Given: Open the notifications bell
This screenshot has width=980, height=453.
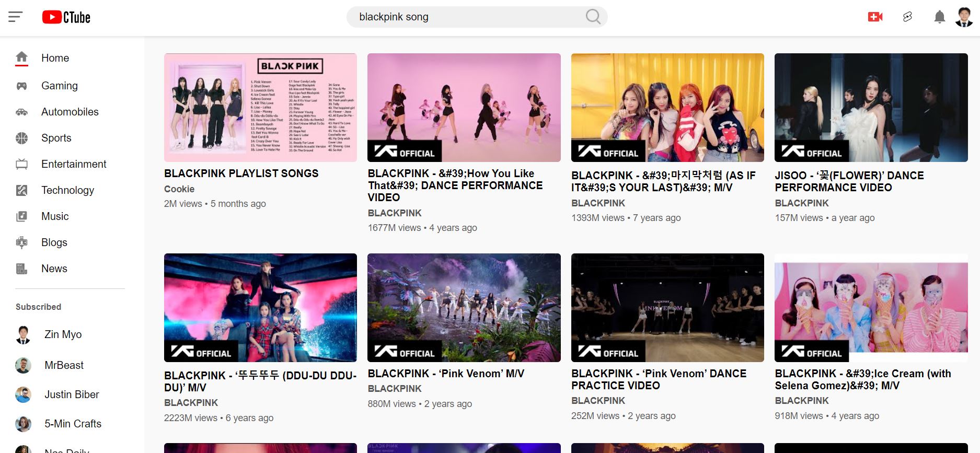Looking at the screenshot, I should pos(939,17).
